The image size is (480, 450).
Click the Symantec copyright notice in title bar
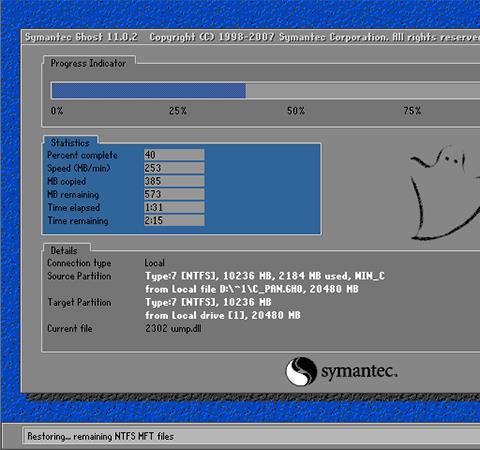[315, 37]
